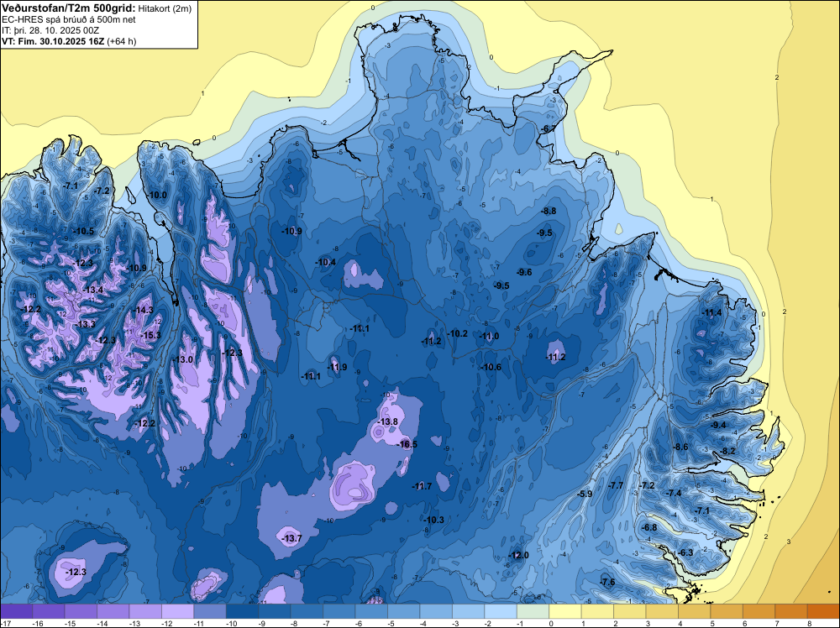Click the -7.6 temperature label
The image size is (840, 628).
[607, 583]
